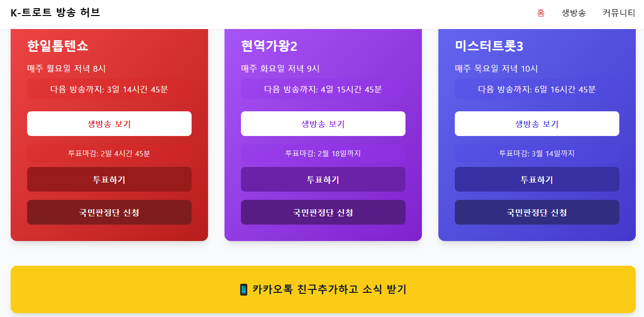Click 생방송 보기 on the 현역가왕2 card
The image size is (644, 317).
(x=323, y=123)
